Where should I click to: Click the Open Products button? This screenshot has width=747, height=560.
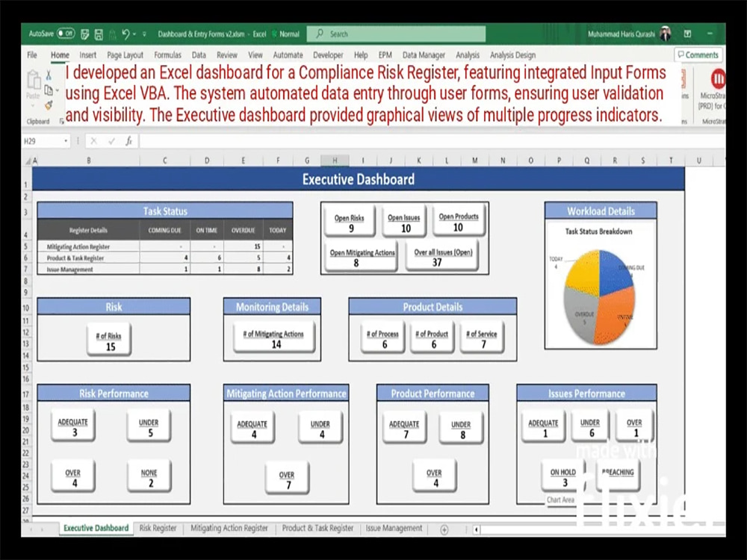pyautogui.click(x=459, y=222)
